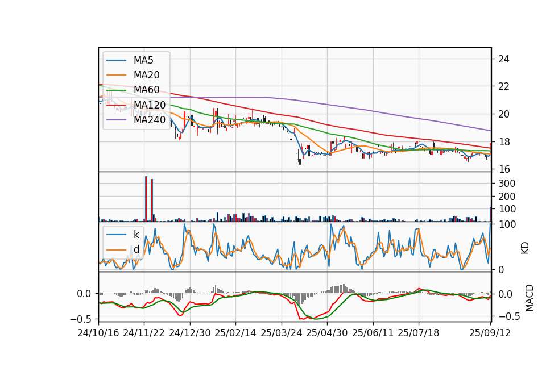The width and height of the screenshot is (546, 392).
Task: Click the price axis value 20
Action: click(503, 114)
